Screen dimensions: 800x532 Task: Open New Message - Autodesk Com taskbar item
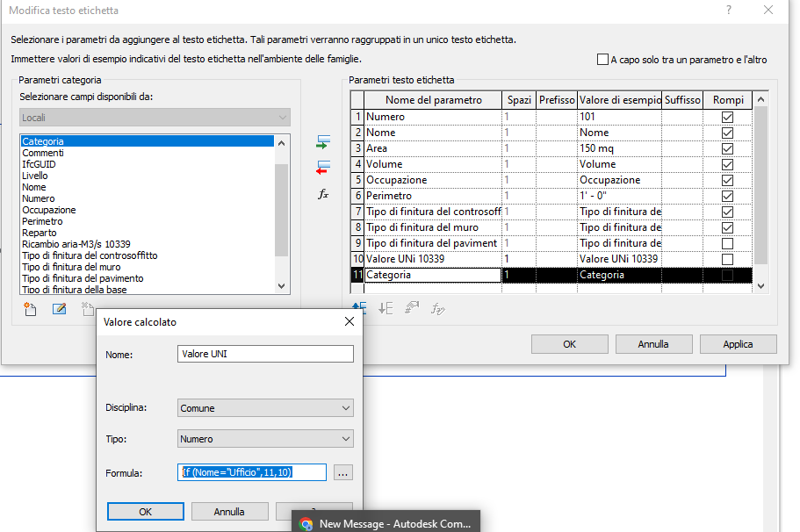coord(386,523)
